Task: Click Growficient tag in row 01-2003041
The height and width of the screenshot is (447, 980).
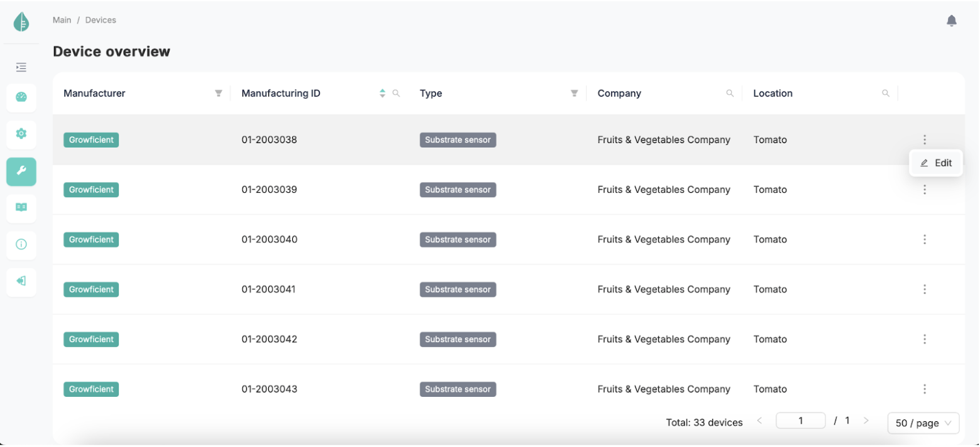Action: tap(91, 289)
